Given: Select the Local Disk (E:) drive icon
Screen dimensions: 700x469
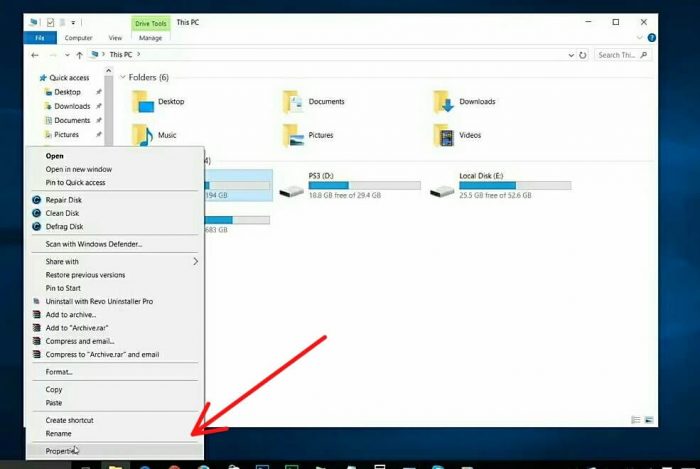Looking at the screenshot, I should pyautogui.click(x=442, y=191).
